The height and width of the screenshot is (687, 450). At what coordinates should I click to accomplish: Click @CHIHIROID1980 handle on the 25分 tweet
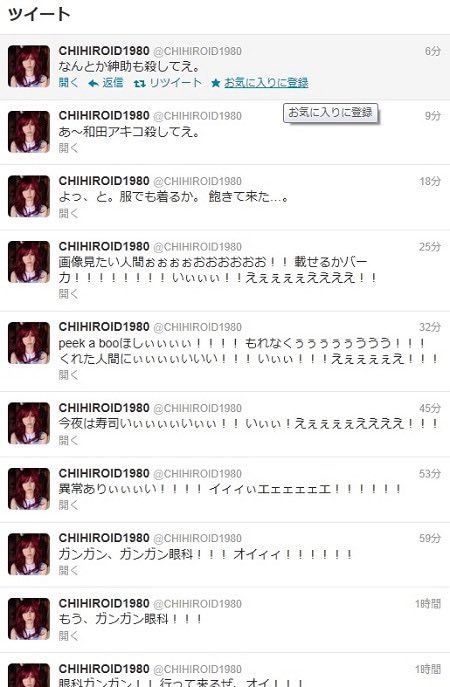pyautogui.click(x=198, y=247)
